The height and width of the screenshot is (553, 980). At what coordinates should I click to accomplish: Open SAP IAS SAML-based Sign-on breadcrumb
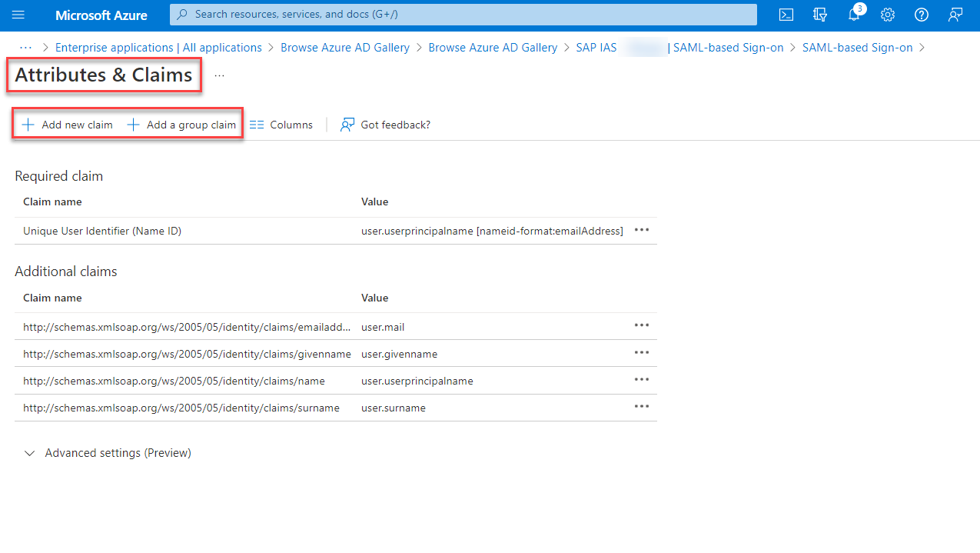click(679, 48)
